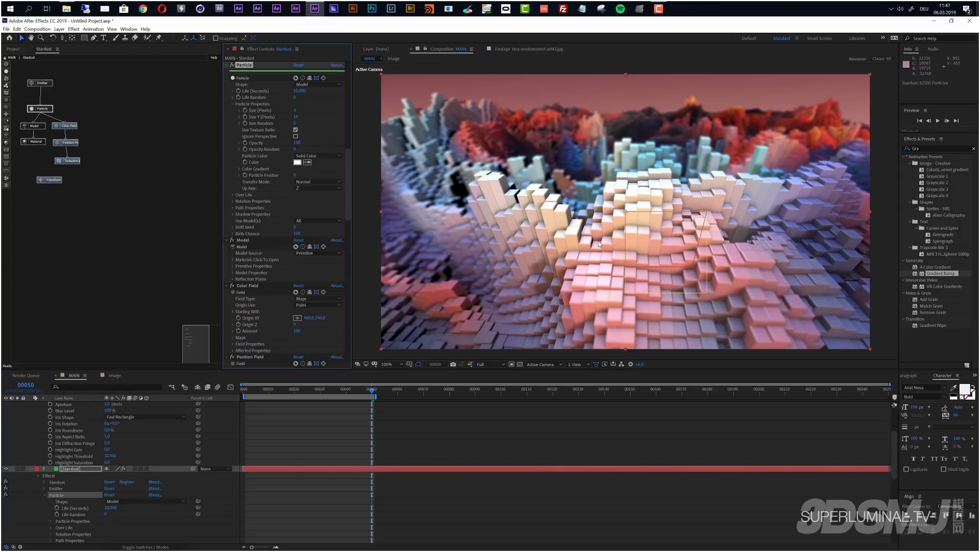Take a snapshot with camera icon

[453, 364]
